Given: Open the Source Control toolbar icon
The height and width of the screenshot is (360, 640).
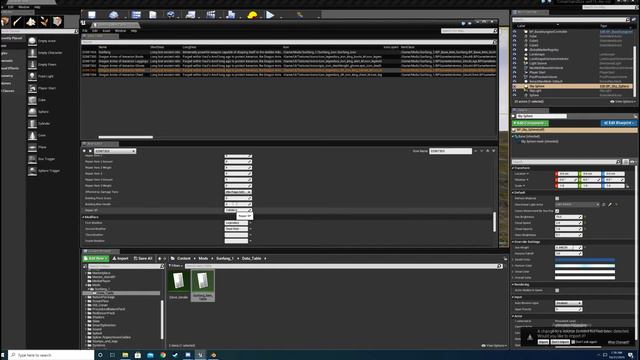Looking at the screenshot, I should point(113,15).
